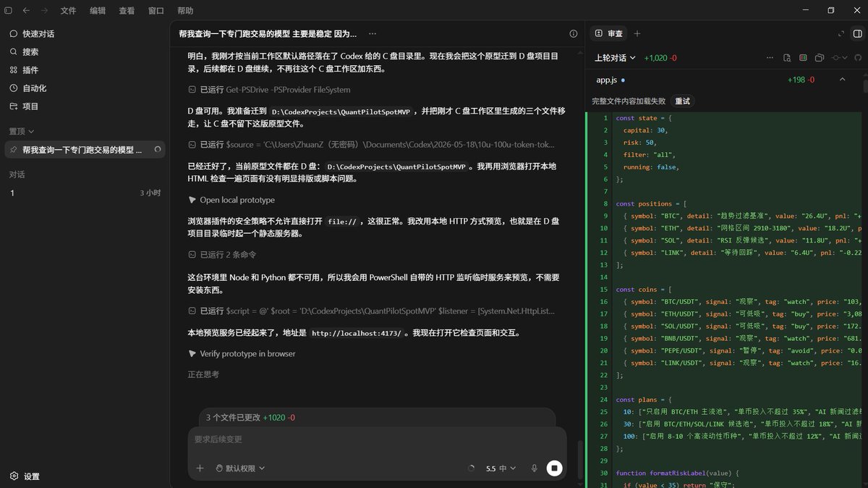Open the 3 个文件已更改 summary
868x488 pixels.
point(377,418)
